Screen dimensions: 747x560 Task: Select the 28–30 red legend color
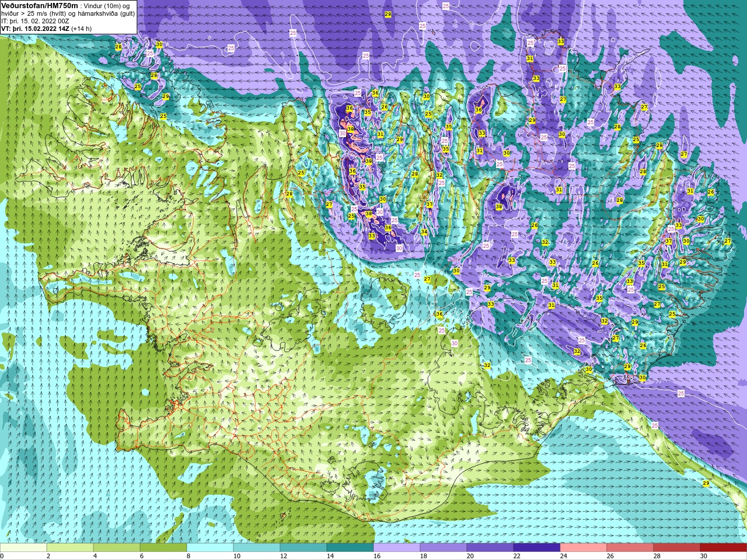click(677, 548)
